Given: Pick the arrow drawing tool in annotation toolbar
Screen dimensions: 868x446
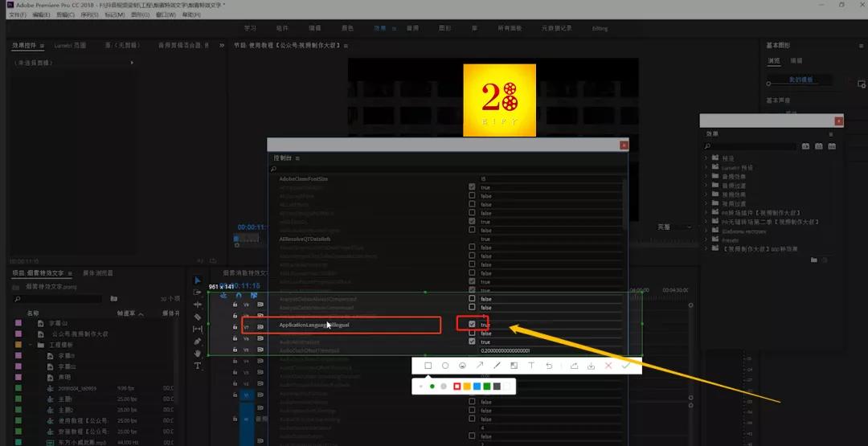Looking at the screenshot, I should pyautogui.click(x=479, y=366).
